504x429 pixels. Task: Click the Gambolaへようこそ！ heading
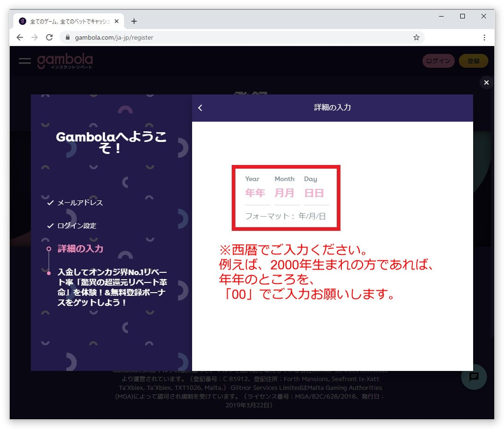point(111,142)
